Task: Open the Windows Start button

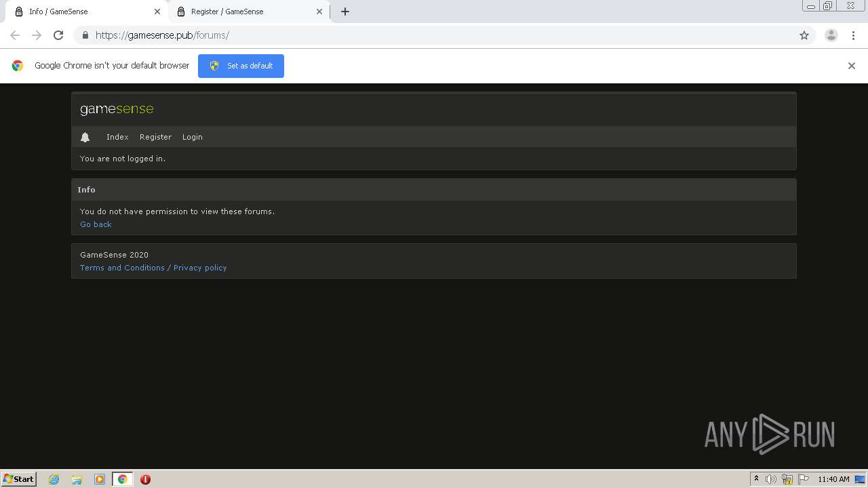Action: point(19,479)
